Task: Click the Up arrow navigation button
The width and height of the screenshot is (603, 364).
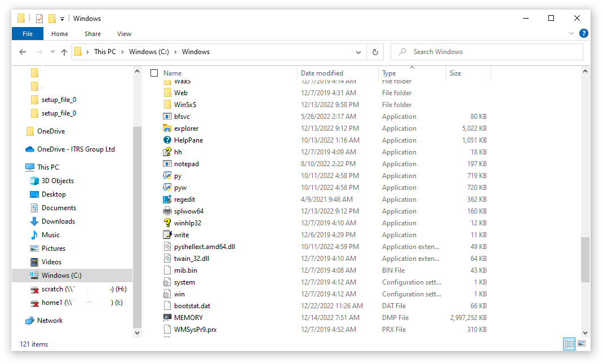Action: [x=64, y=52]
